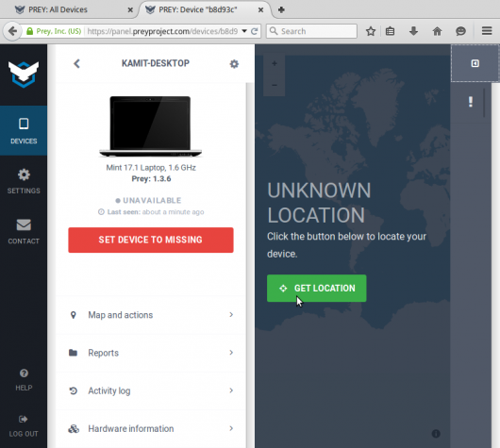Click the KAMIT-DESKTOP device title
The image size is (500, 448).
156,63
